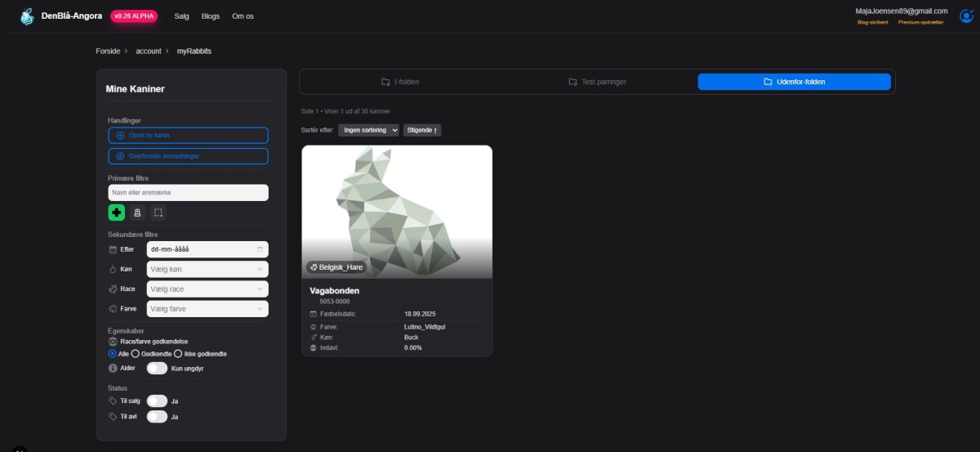This screenshot has height=452, width=980.
Task: Click the tag icon beside Til avl
Action: pos(113,417)
